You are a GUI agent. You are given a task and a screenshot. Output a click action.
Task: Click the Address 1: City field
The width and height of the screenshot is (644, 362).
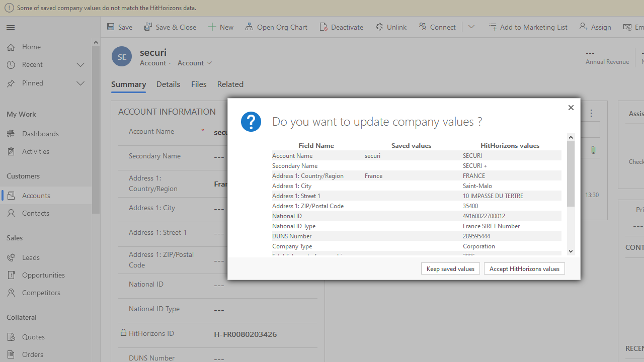(218, 209)
